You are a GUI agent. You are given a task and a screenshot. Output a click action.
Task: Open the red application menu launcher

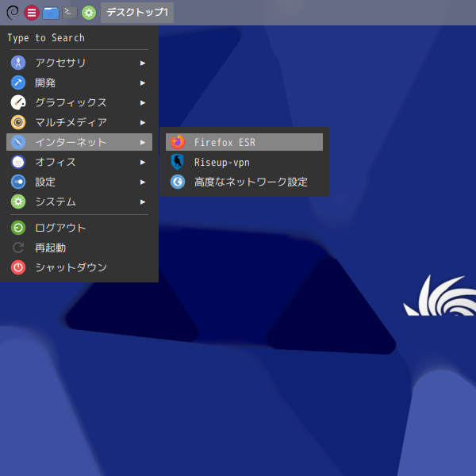pyautogui.click(x=32, y=13)
